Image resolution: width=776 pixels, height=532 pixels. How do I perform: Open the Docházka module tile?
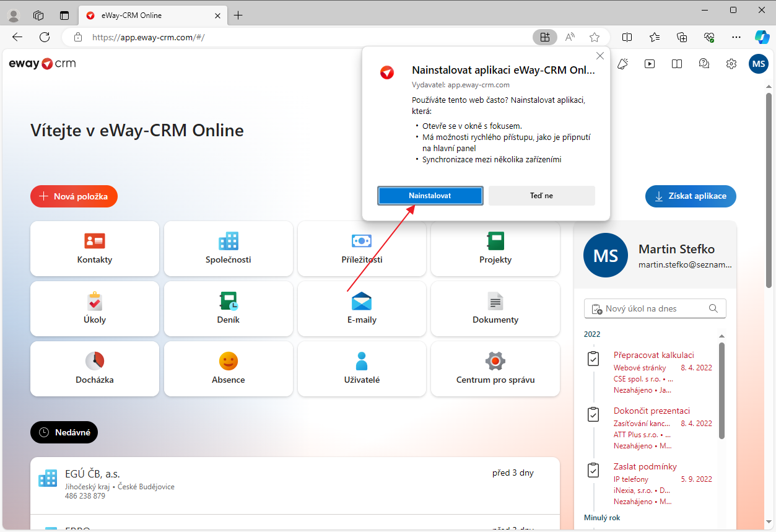click(95, 368)
